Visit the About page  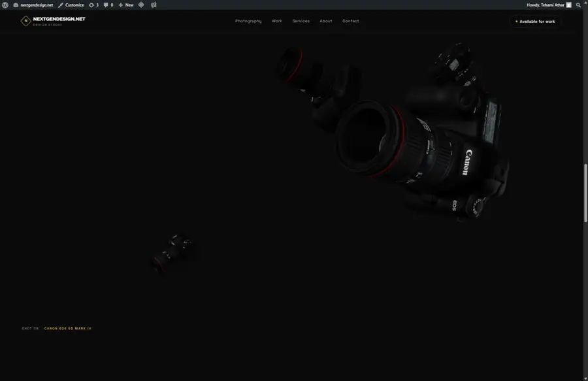coord(326,21)
